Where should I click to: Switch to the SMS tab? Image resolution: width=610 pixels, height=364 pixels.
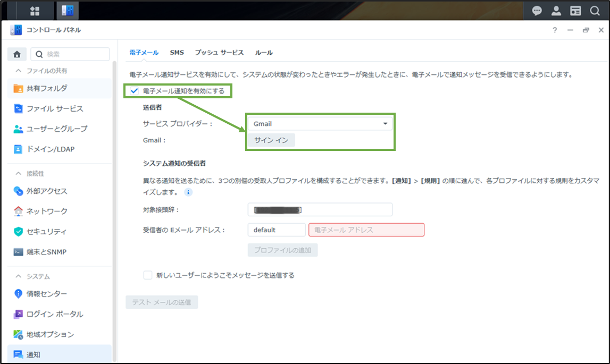(x=177, y=53)
